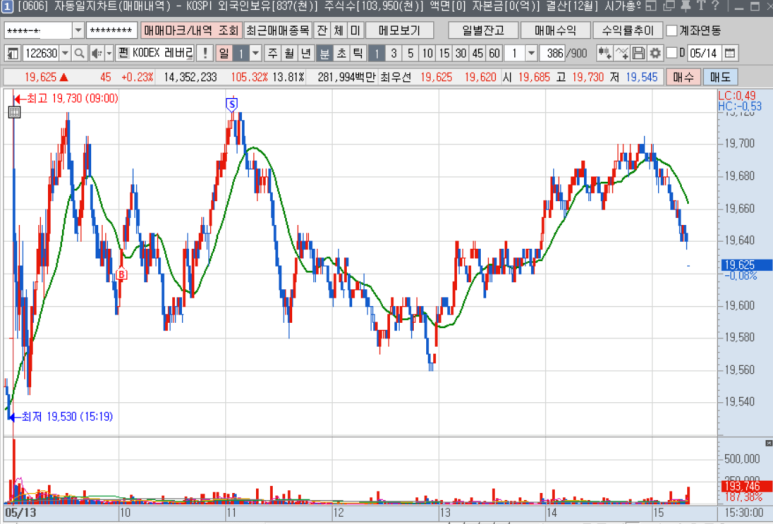Viewport: 773px width, 524px height.
Task: Open the stock code 122630 dropdown
Action: point(65,53)
